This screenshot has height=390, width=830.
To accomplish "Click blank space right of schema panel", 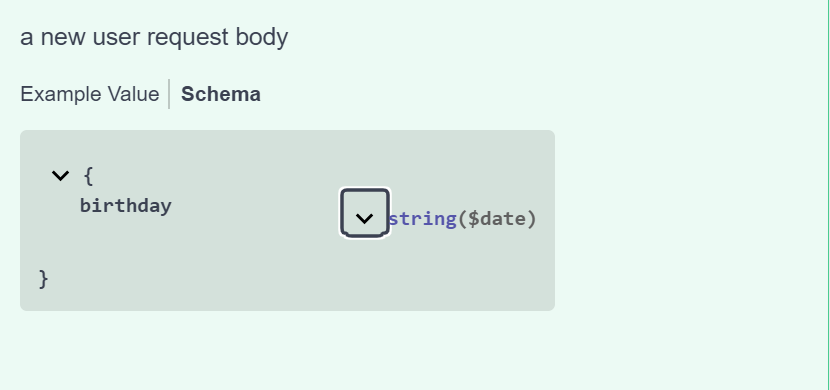I will pos(688,220).
